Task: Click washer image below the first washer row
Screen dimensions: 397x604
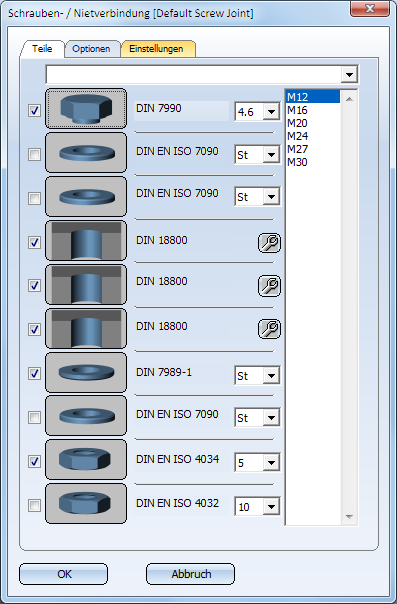Action: 86,196
